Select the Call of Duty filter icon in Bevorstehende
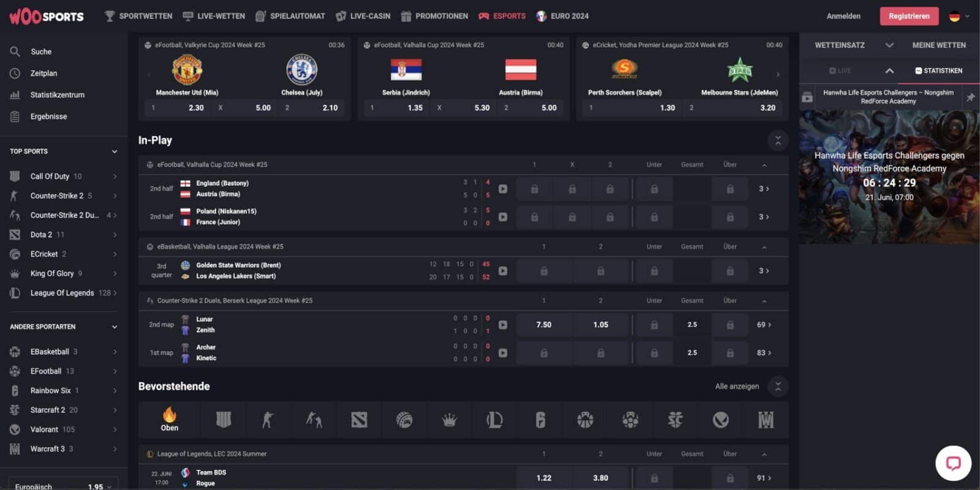This screenshot has width=980, height=490. [x=224, y=420]
